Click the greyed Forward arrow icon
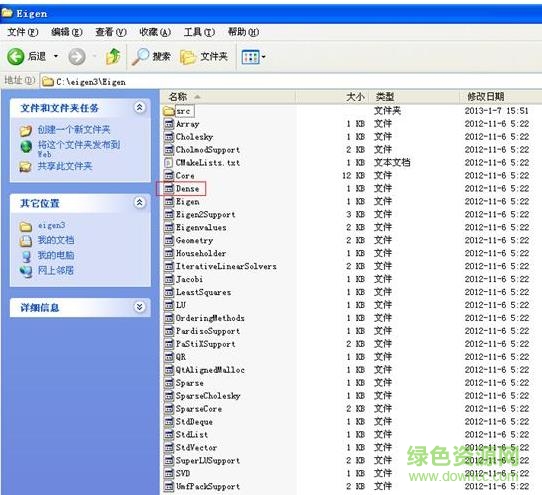The height and width of the screenshot is (495, 542). pos(77,56)
